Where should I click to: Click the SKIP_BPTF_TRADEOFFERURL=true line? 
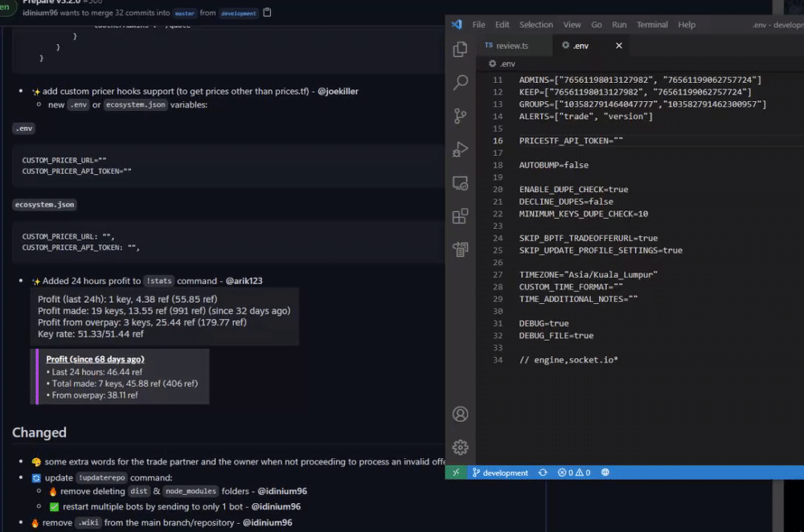(589, 238)
